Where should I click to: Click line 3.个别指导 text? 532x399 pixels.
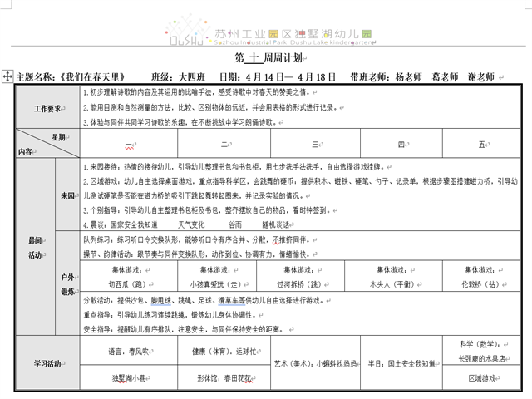coord(208,210)
